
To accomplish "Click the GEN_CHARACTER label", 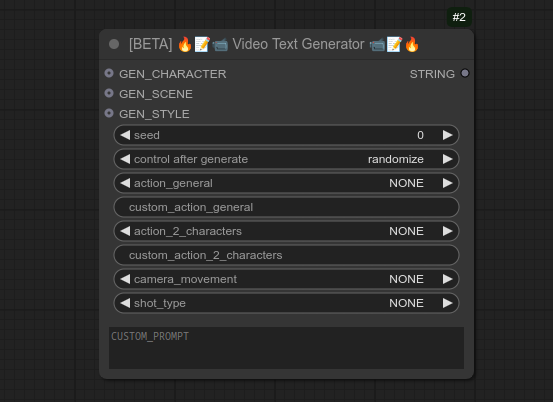I will [x=172, y=74].
